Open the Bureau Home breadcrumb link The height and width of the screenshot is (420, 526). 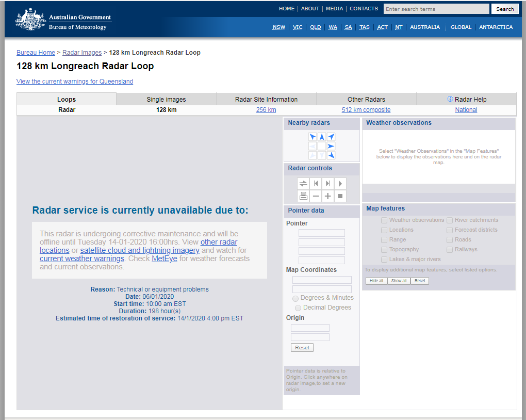[36, 53]
